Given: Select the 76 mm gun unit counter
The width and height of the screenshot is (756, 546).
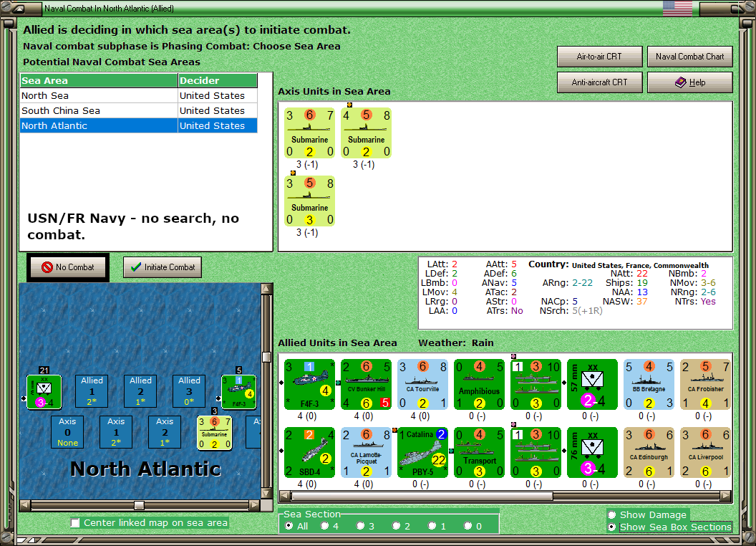Looking at the screenshot, I should pyautogui.click(x=592, y=452).
